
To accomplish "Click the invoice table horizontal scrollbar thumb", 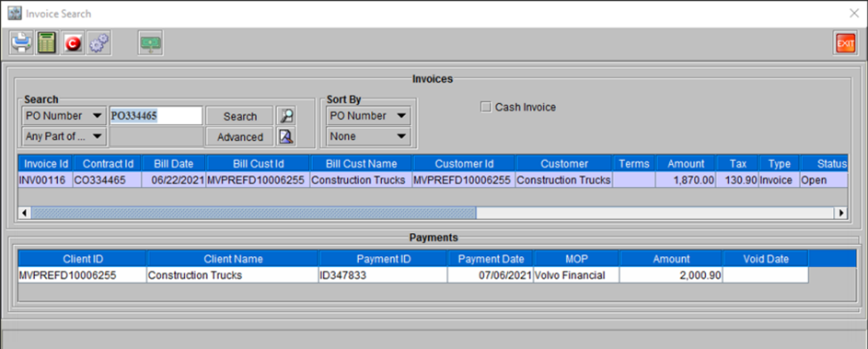I will 253,213.
